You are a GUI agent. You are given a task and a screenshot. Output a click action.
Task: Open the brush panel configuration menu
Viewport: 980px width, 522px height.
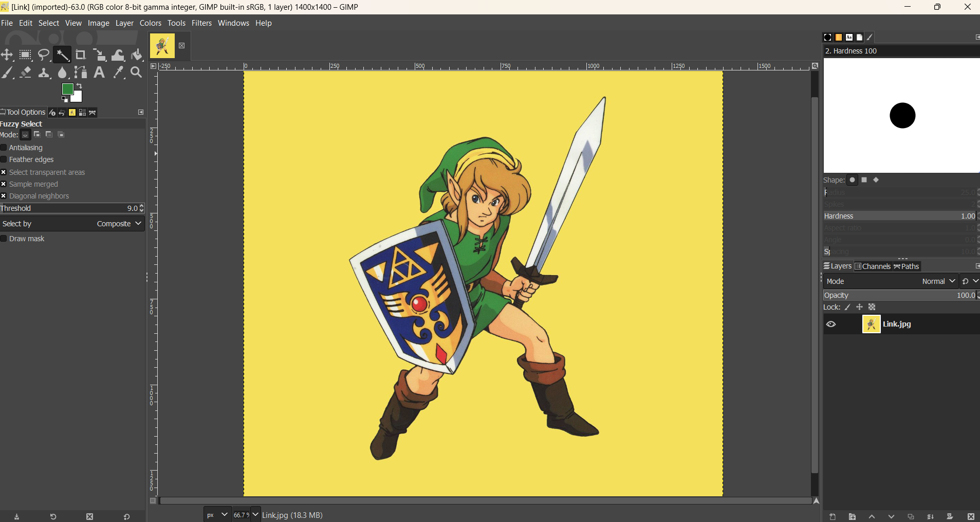977,37
